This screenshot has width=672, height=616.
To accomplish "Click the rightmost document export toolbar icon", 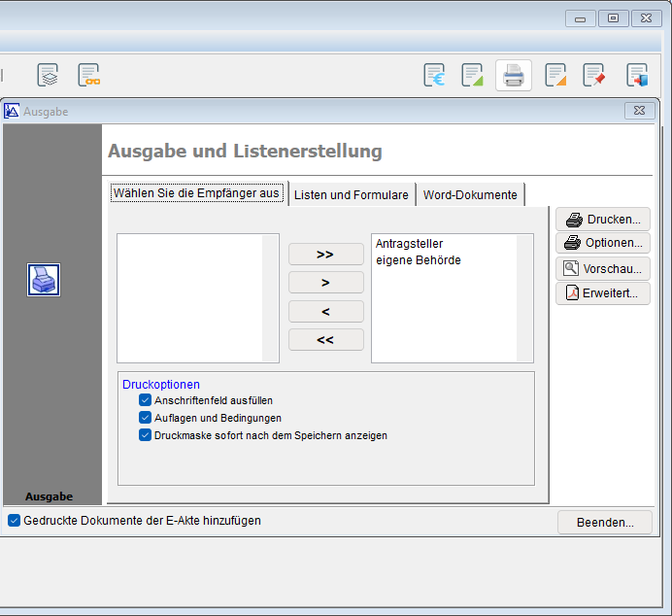I will pos(636,75).
